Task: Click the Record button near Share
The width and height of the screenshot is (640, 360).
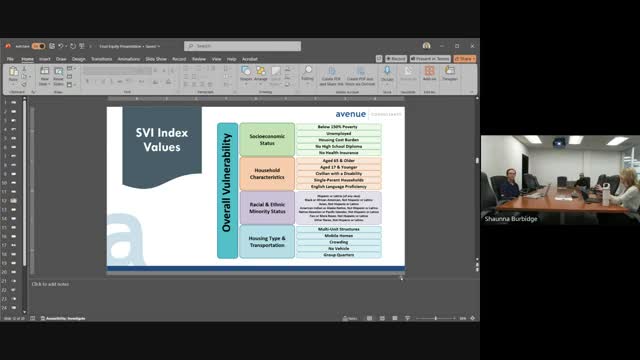Action: click(x=396, y=59)
